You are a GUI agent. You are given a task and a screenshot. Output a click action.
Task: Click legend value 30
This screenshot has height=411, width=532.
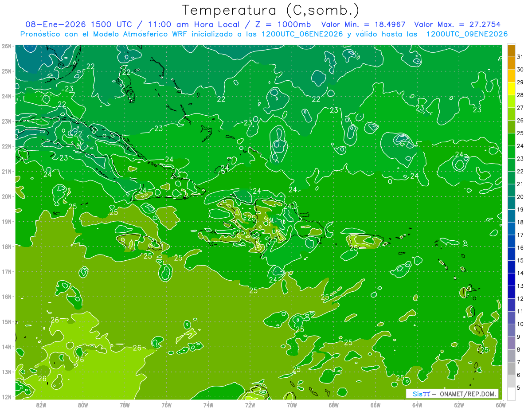coord(520,70)
